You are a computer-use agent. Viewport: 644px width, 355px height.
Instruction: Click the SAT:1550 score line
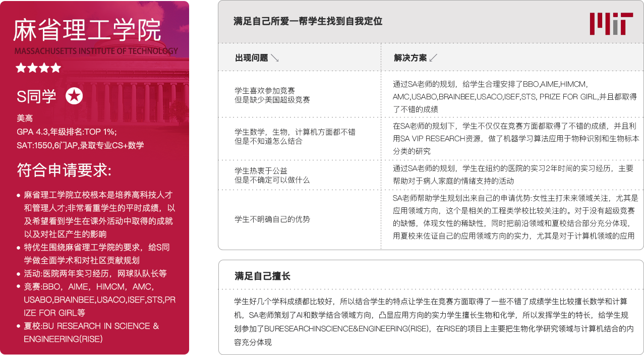pyautogui.click(x=80, y=145)
